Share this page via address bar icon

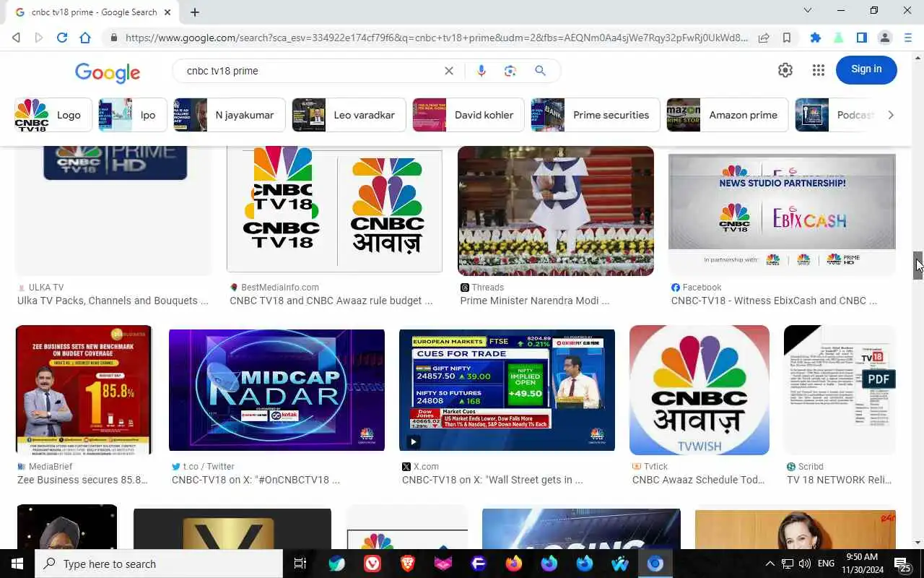pyautogui.click(x=764, y=38)
